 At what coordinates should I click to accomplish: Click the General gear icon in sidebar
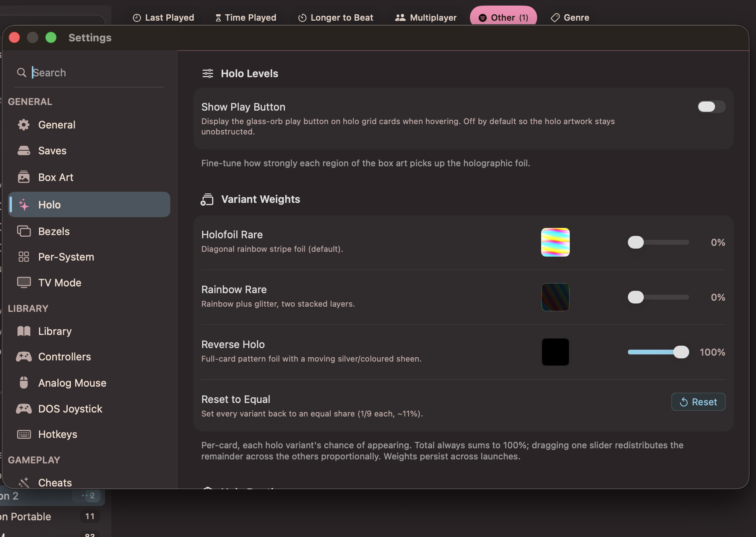[24, 125]
